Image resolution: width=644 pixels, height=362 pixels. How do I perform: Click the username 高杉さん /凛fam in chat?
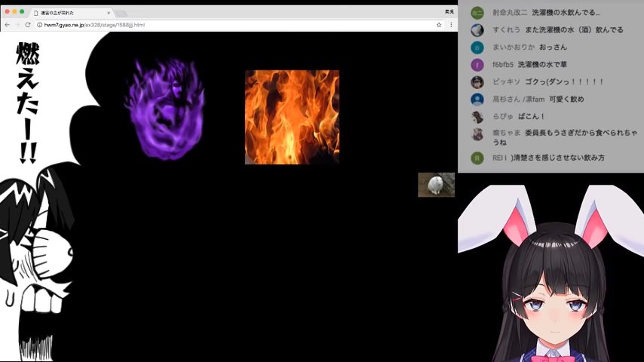click(x=518, y=99)
